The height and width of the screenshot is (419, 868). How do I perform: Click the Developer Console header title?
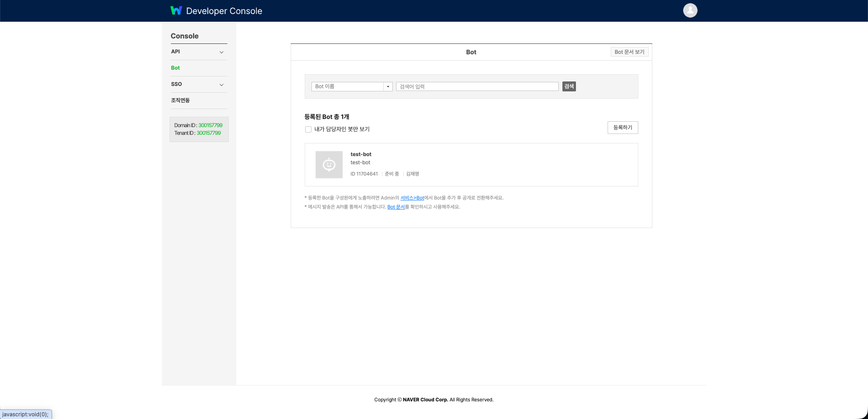224,11
